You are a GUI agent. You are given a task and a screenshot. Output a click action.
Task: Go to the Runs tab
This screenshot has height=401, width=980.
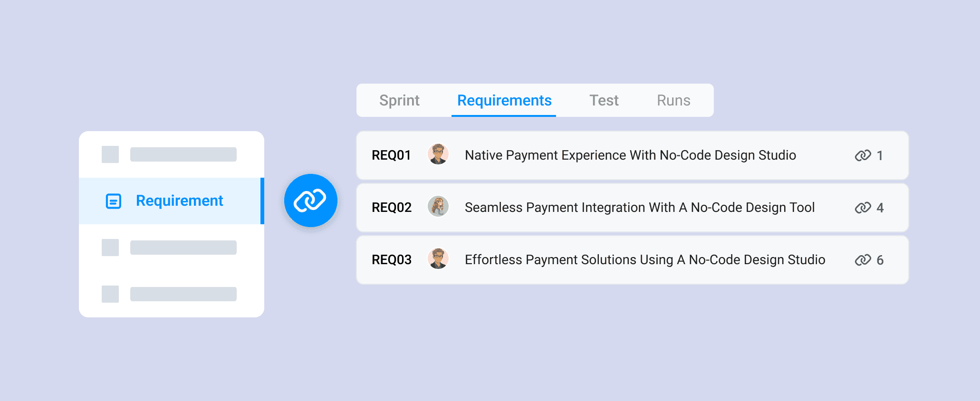coord(673,100)
